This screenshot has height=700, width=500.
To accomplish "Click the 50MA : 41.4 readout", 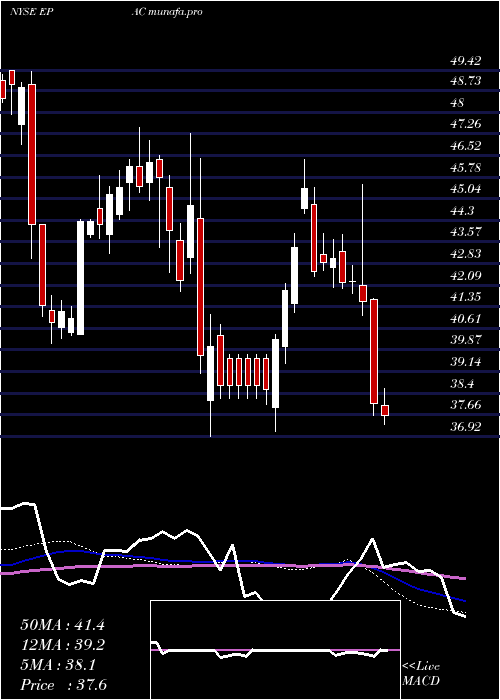I will pos(62,625).
